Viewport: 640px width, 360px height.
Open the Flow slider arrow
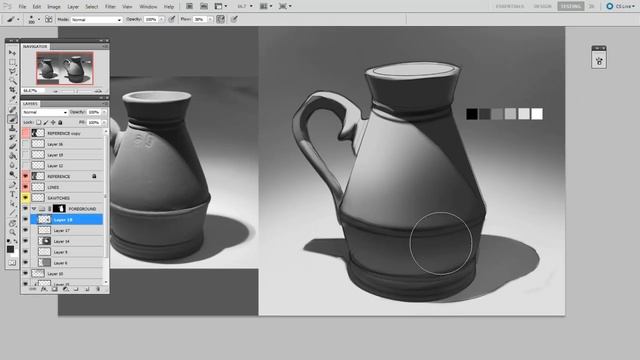coord(210,19)
